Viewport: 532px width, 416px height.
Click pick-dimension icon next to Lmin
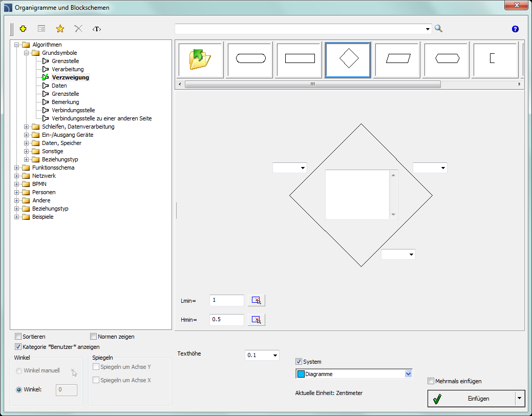[256, 300]
